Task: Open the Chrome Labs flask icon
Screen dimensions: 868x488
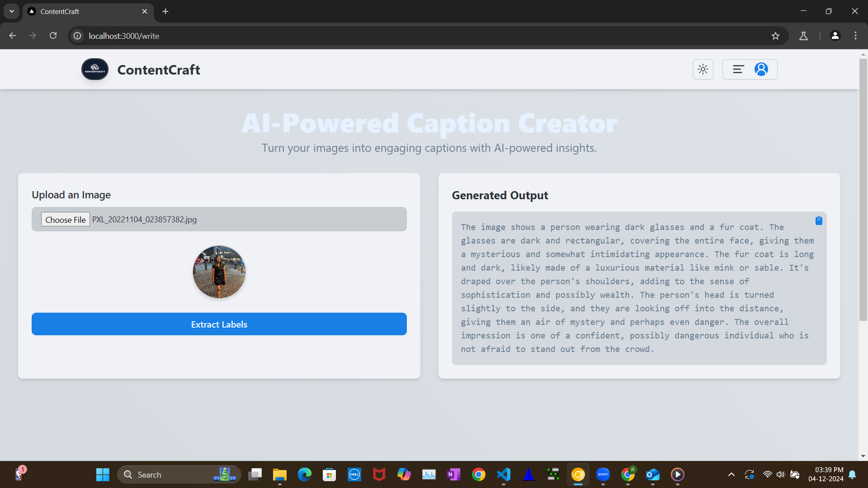Action: click(803, 36)
